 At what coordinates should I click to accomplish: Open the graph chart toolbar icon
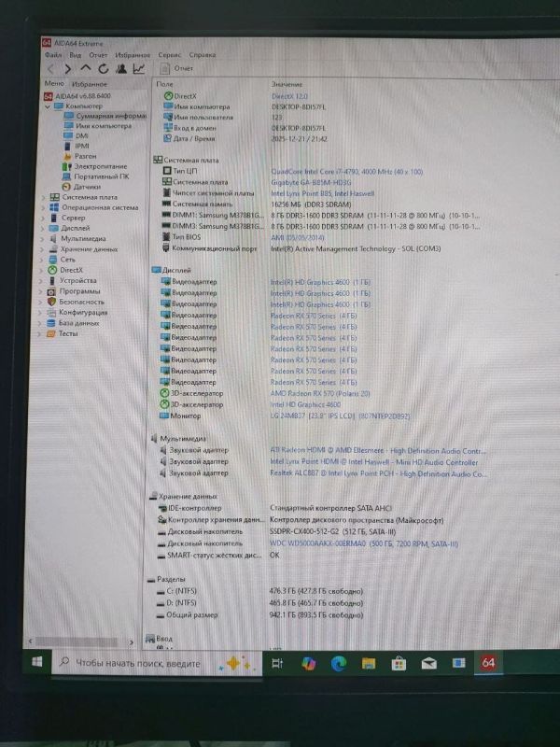click(139, 68)
